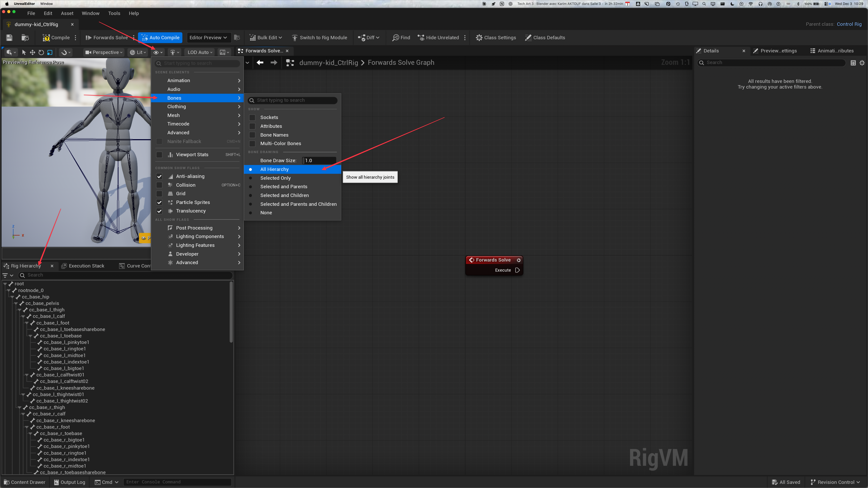This screenshot has height=488, width=868.
Task: Go forward with the graph right arrow
Action: (274, 63)
